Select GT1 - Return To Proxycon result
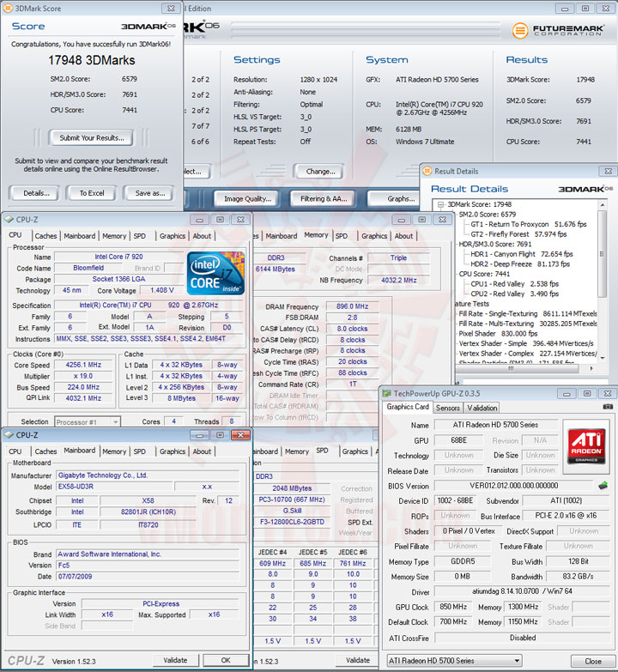The width and height of the screenshot is (618, 672). [x=529, y=224]
